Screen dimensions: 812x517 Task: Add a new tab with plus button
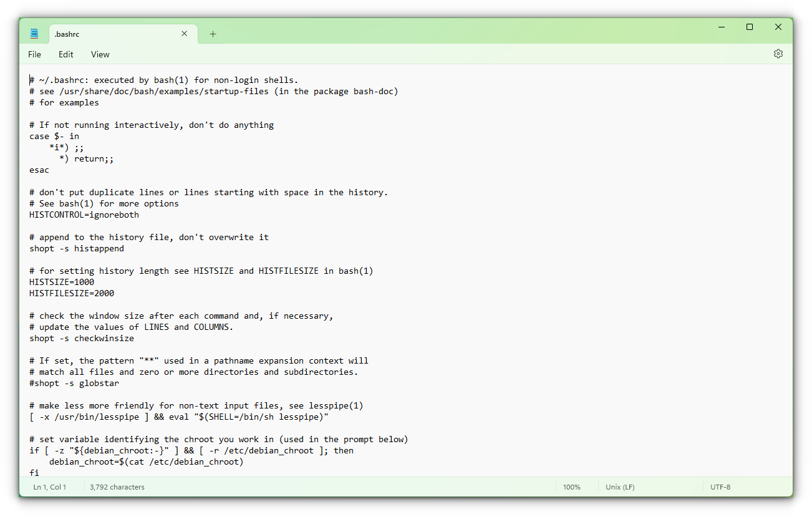tap(213, 34)
